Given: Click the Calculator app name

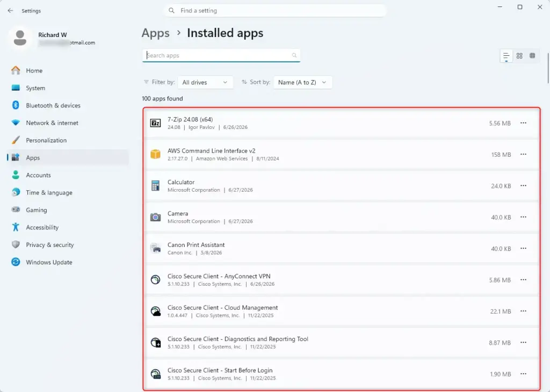Looking at the screenshot, I should (x=181, y=183).
